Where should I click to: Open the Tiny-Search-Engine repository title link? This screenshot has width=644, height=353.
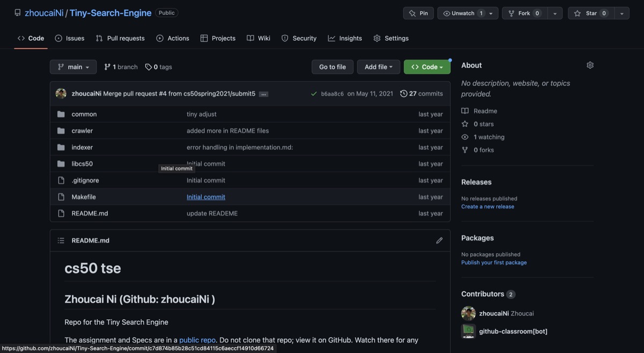tap(111, 13)
